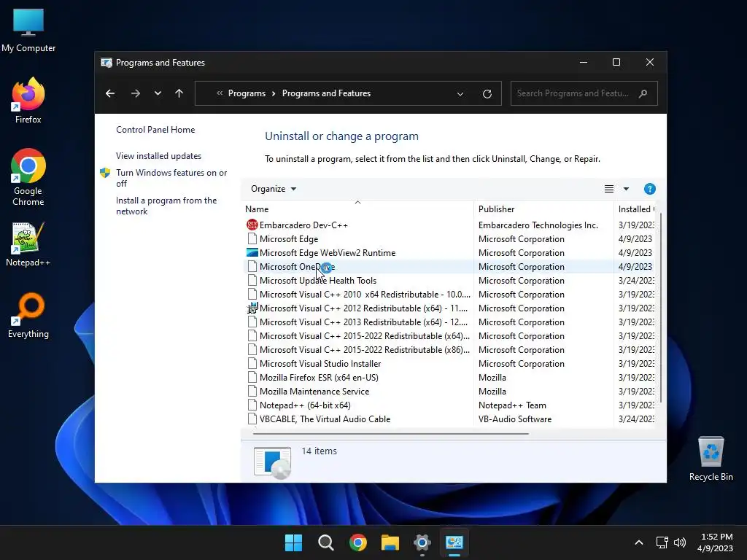Show hidden tray icons chevron
This screenshot has height=560, width=747.
[639, 542]
